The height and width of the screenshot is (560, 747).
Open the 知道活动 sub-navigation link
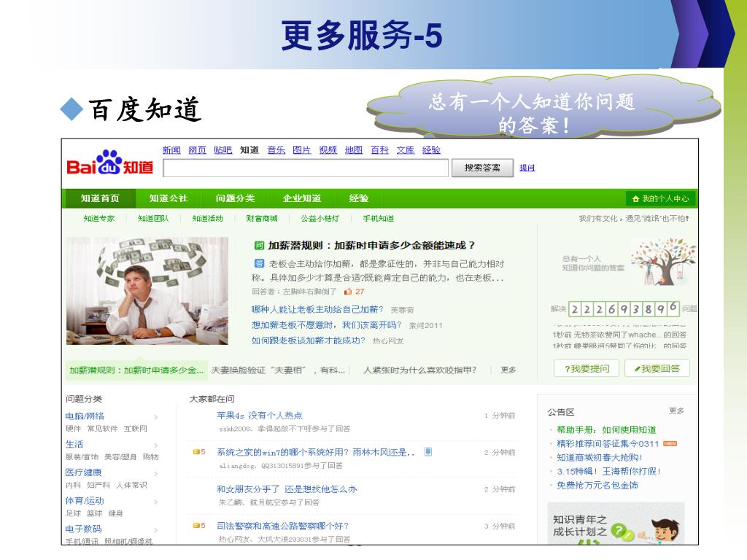coord(208,219)
